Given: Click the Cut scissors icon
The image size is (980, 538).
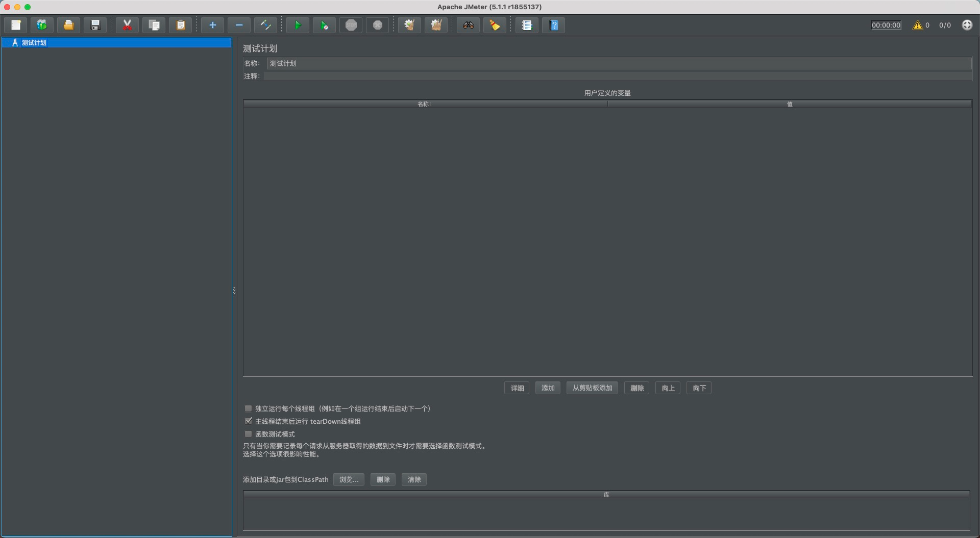Looking at the screenshot, I should coord(127,25).
